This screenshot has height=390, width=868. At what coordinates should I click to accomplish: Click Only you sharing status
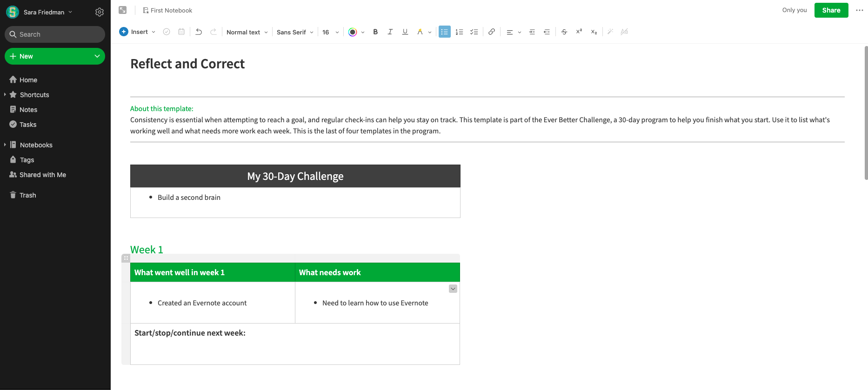[x=795, y=10]
